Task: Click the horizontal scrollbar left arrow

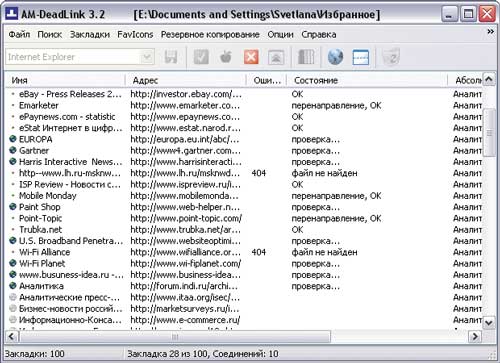Action: point(11,336)
